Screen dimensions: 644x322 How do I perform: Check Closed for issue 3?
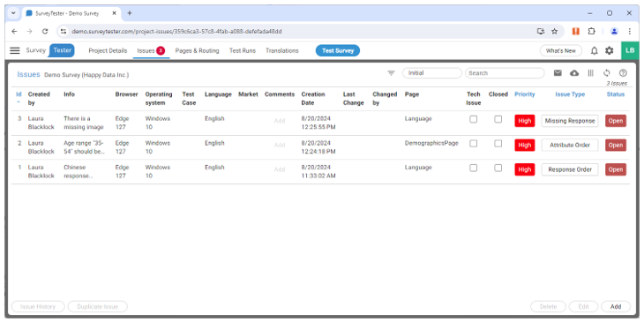tap(498, 119)
